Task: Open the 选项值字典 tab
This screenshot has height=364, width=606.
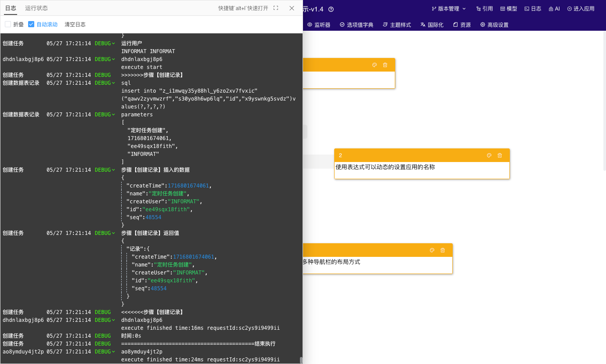Action: click(356, 25)
